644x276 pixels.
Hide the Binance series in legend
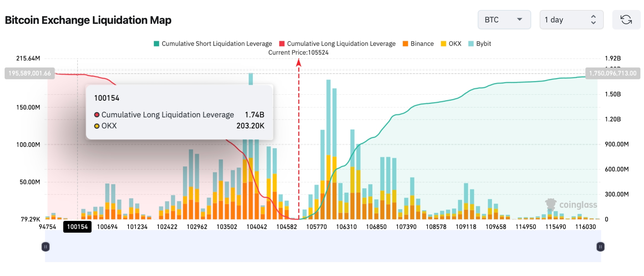tap(418, 44)
